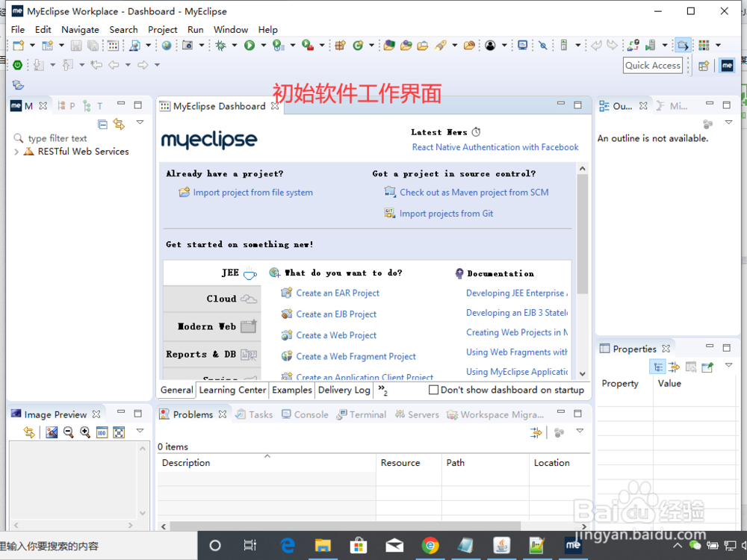Switch to the Learning Center tab
Viewport: 747px width, 560px height.
pos(232,390)
